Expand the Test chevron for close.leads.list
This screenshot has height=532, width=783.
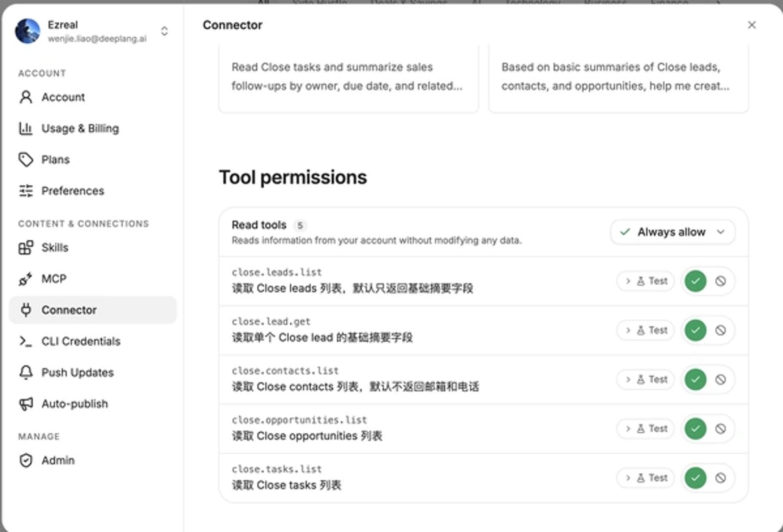[x=628, y=281]
